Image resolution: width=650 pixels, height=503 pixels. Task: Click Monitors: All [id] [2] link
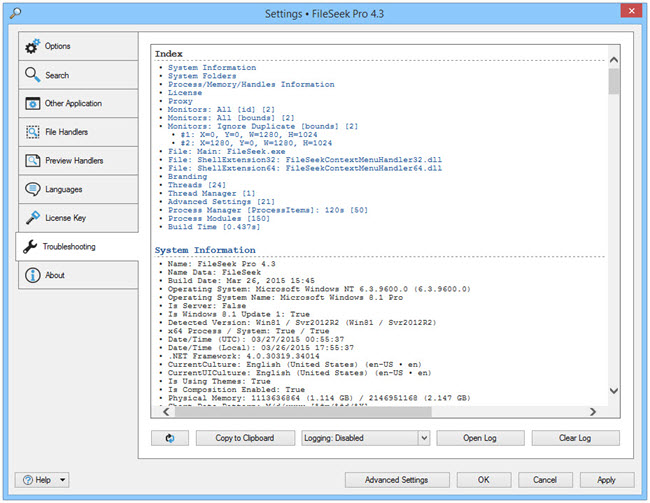221,109
